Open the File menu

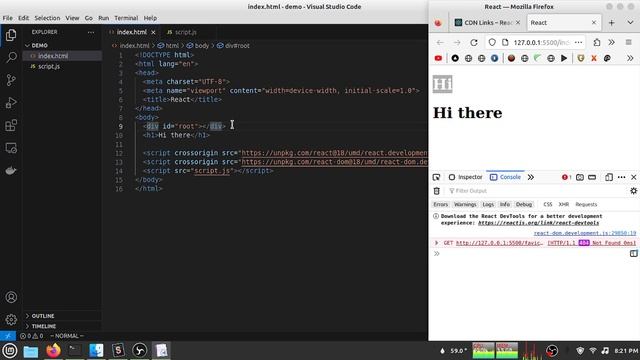(7, 18)
